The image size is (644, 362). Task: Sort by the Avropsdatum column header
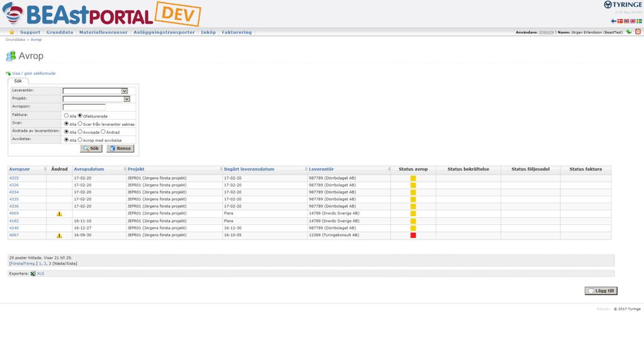pyautogui.click(x=89, y=169)
